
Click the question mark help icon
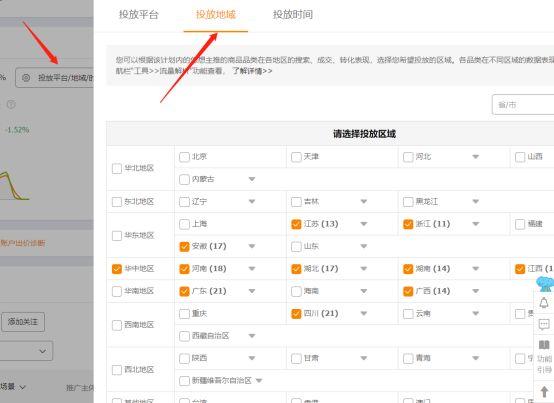click(x=11, y=104)
